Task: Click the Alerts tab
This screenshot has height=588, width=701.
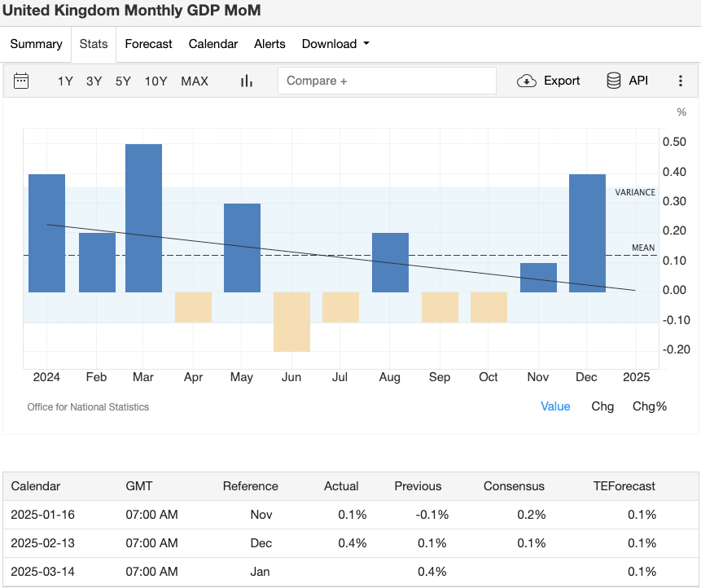Action: point(269,44)
